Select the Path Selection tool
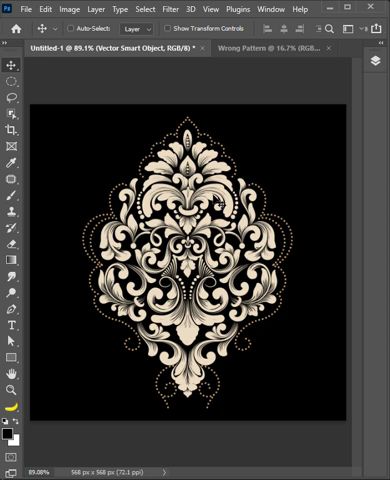This screenshot has height=480, width=390. tap(11, 341)
